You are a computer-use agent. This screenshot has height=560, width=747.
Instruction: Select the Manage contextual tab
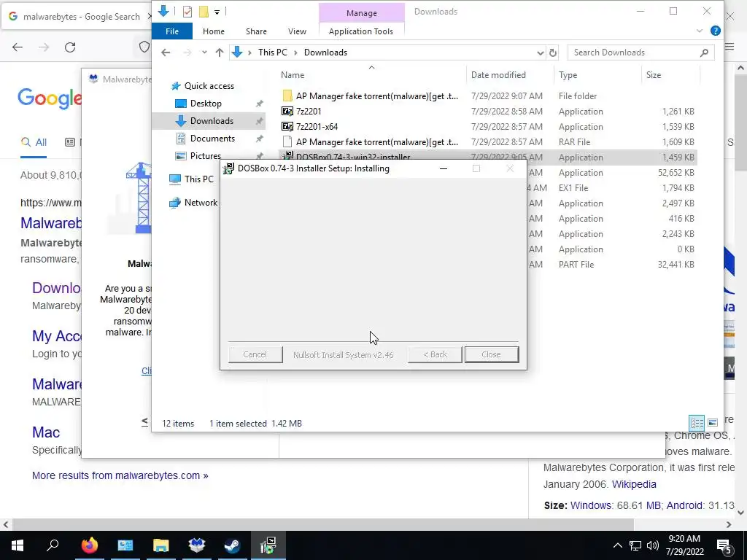[362, 13]
